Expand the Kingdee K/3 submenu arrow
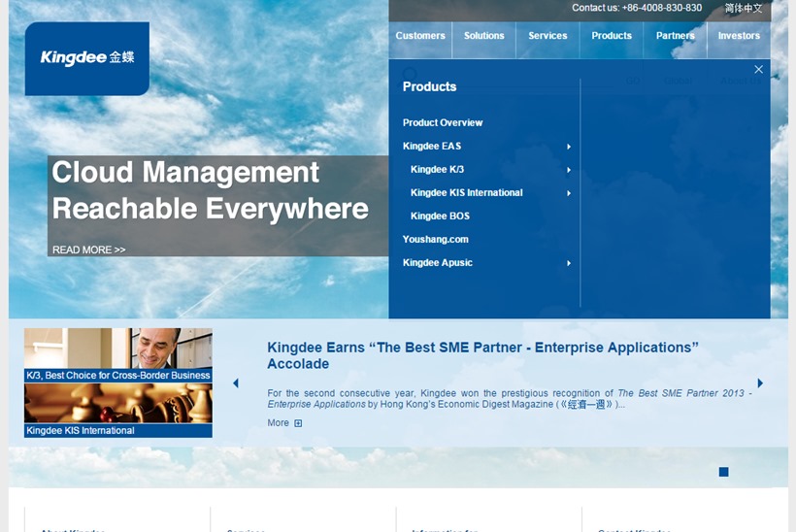796x532 pixels. [x=569, y=170]
